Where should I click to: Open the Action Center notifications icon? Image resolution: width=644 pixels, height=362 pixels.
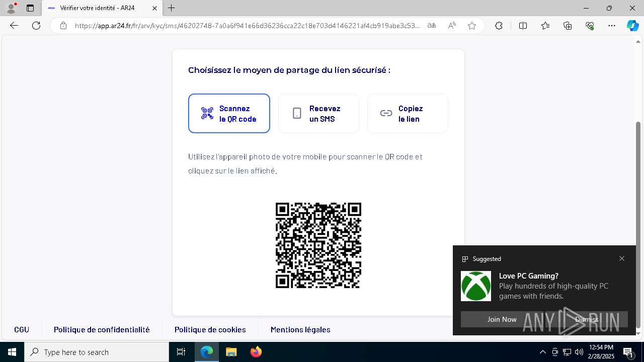[628, 352]
